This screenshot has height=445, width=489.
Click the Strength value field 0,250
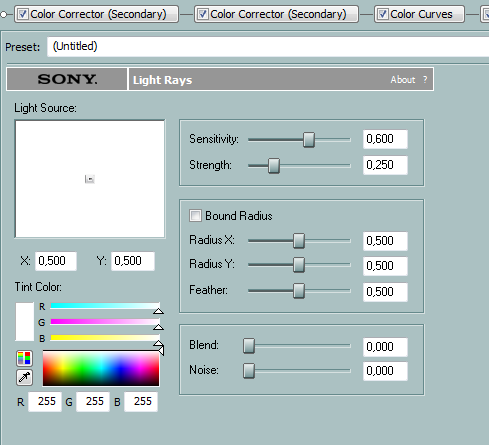tap(385, 165)
